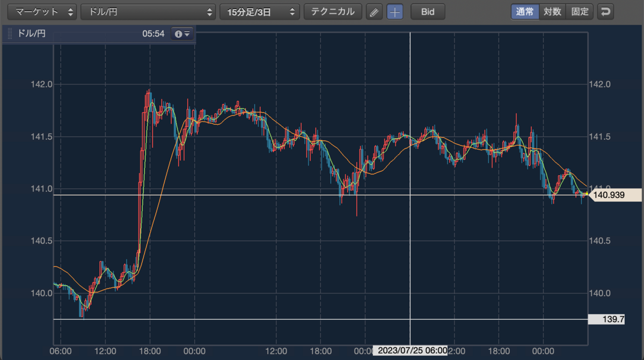The width and height of the screenshot is (644, 360).
Task: Open the ドル/円 currency pair dropdown
Action: point(148,12)
